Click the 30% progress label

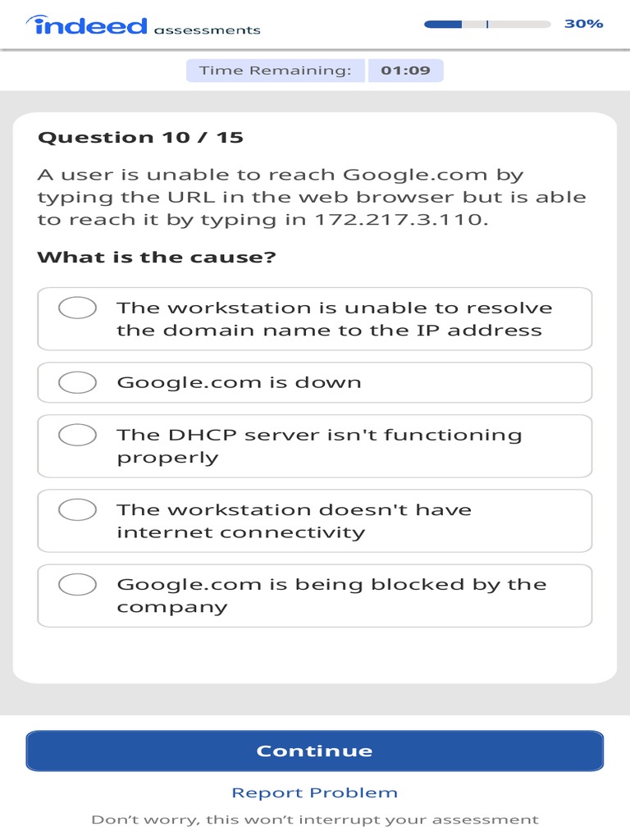(x=583, y=24)
